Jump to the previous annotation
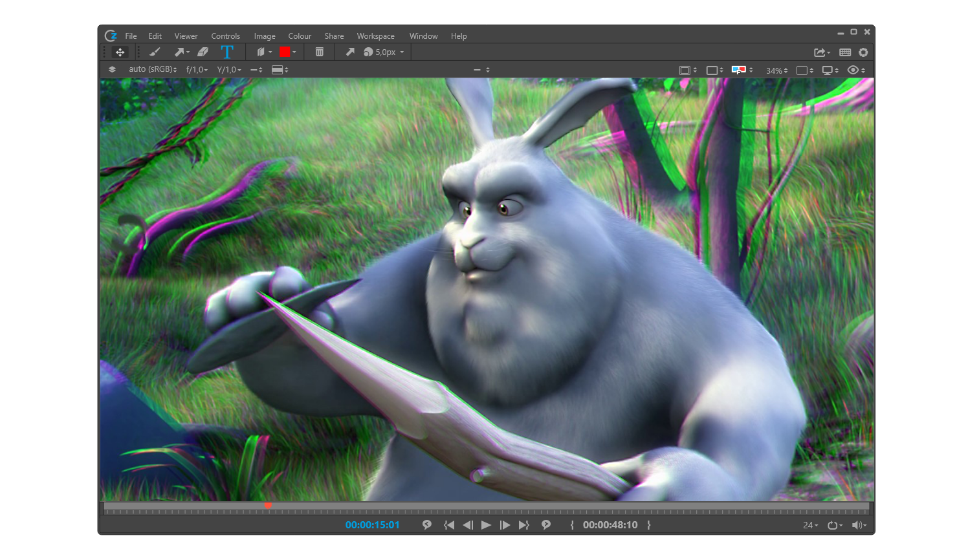Viewport: 968px width, 560px height. click(427, 525)
